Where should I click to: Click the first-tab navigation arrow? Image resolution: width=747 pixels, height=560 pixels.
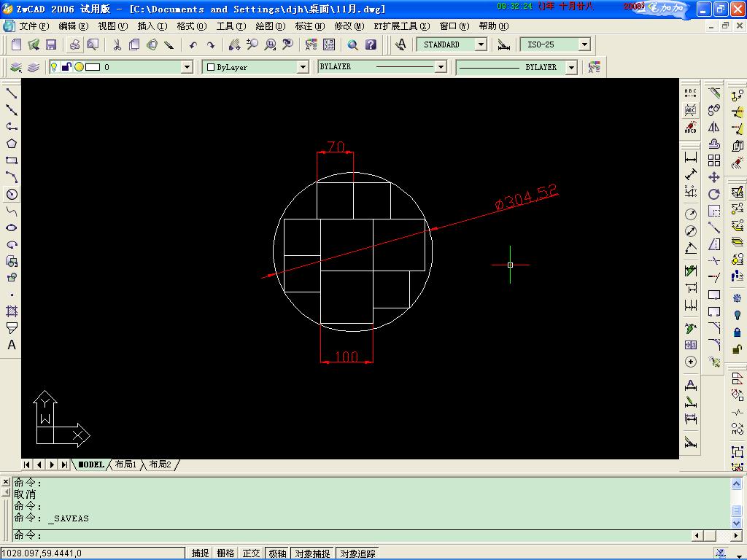(27, 464)
